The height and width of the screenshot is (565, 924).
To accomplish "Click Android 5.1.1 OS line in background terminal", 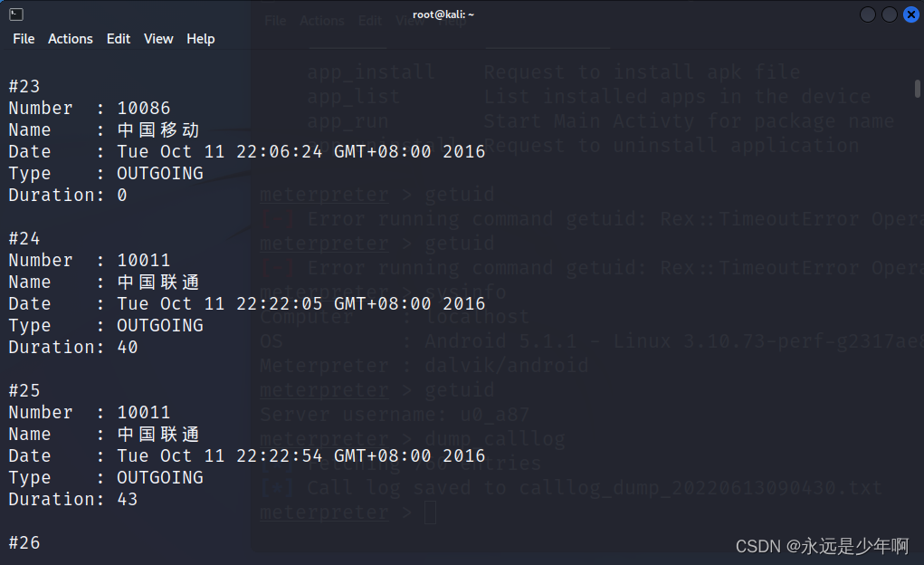I will [591, 340].
